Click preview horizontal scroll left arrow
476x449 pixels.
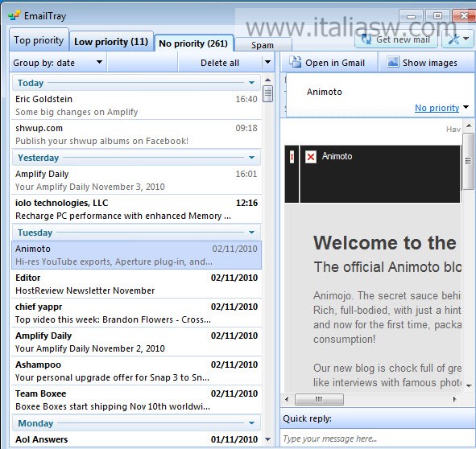pyautogui.click(x=288, y=399)
